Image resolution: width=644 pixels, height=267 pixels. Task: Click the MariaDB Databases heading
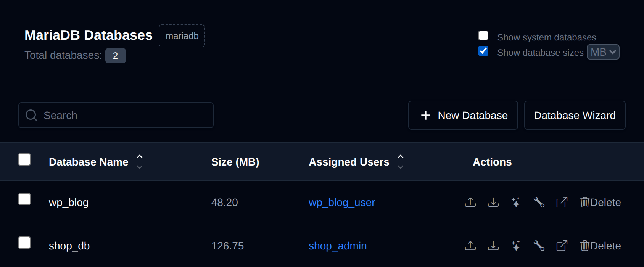[x=89, y=35]
